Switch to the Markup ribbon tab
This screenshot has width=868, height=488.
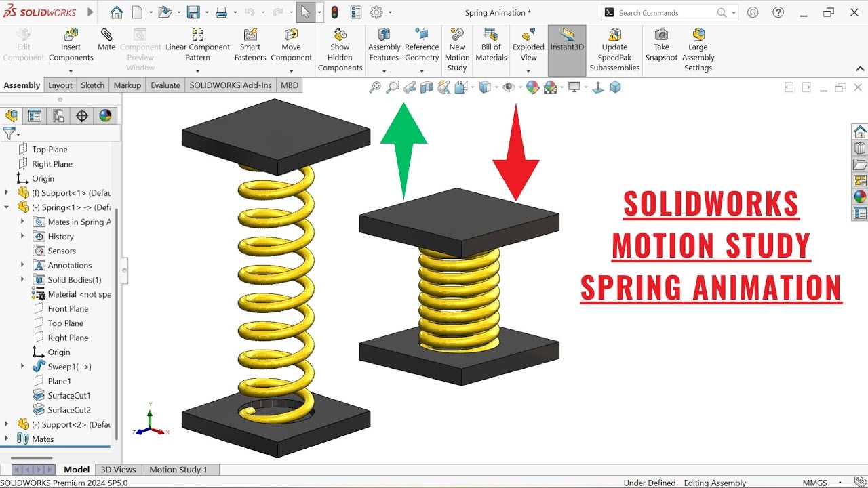point(127,85)
